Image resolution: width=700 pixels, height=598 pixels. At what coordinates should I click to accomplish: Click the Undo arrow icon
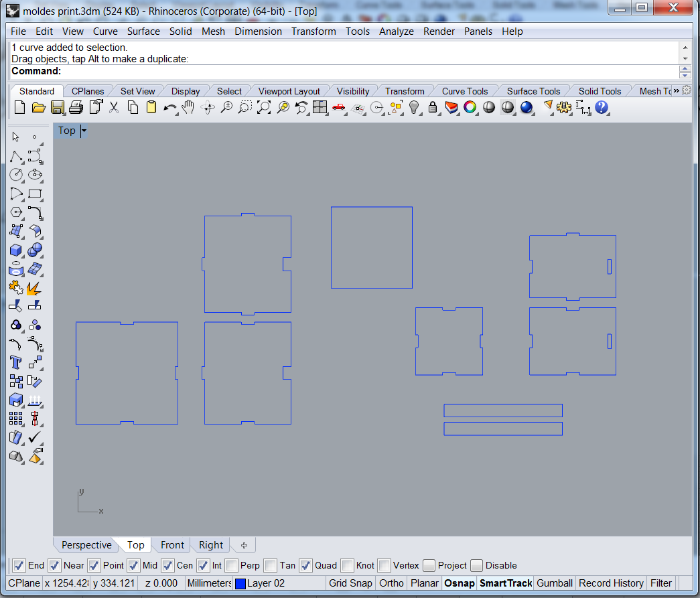pyautogui.click(x=169, y=108)
